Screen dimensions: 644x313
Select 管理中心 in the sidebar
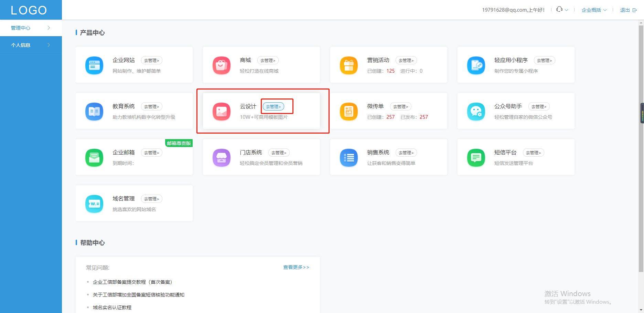pos(31,28)
